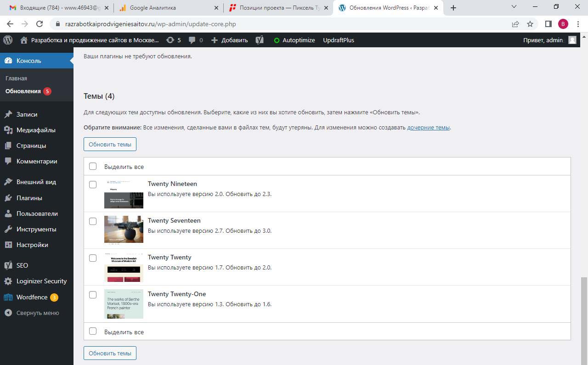Click the WordPress logo in admin bar

click(x=8, y=40)
